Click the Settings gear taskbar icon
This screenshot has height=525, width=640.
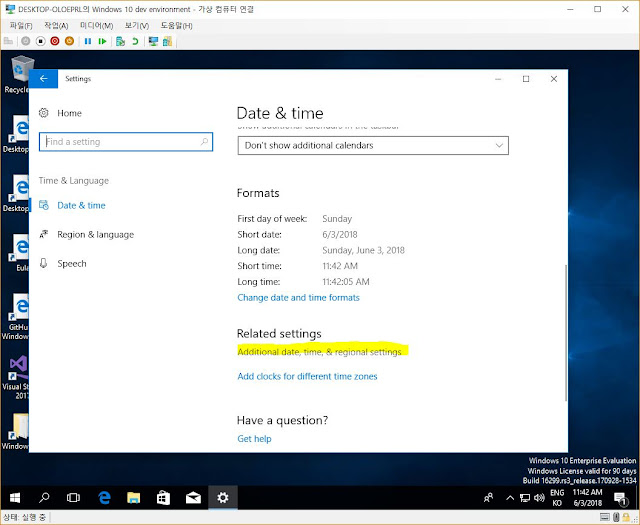click(x=223, y=498)
